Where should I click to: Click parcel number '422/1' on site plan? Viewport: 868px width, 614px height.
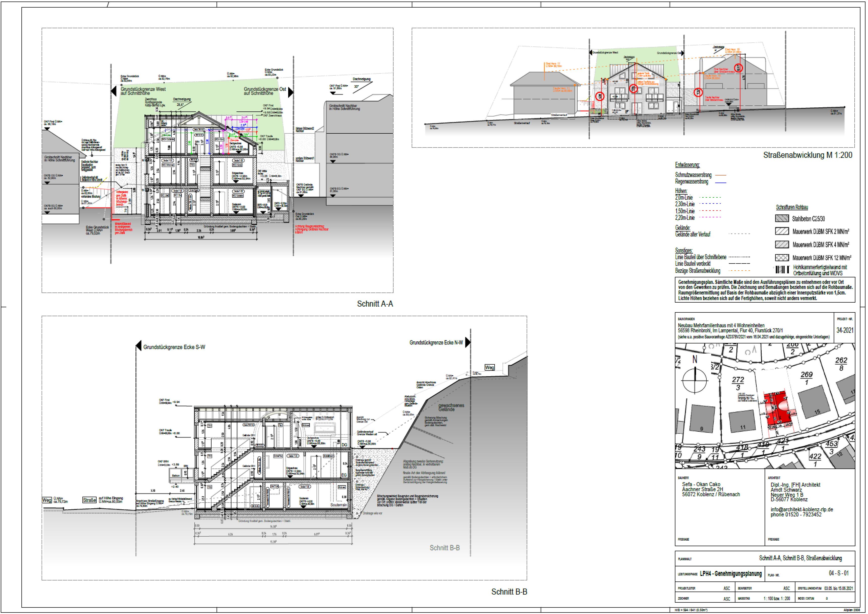pyautogui.click(x=815, y=460)
